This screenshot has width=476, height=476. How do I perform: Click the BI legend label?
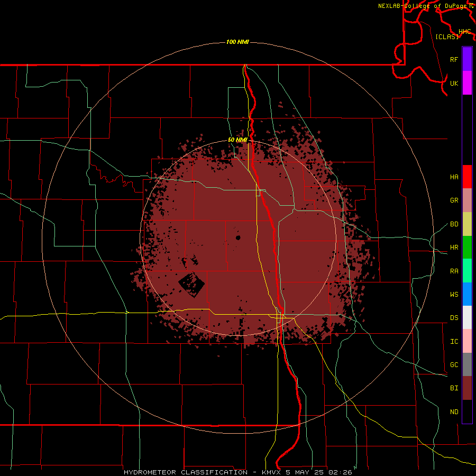pyautogui.click(x=454, y=388)
